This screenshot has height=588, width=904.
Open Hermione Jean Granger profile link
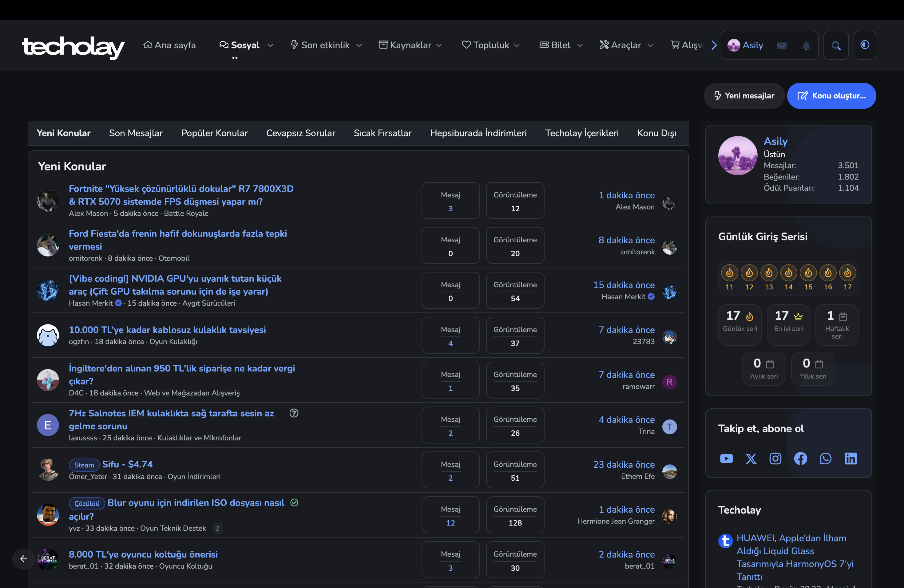pyautogui.click(x=616, y=521)
